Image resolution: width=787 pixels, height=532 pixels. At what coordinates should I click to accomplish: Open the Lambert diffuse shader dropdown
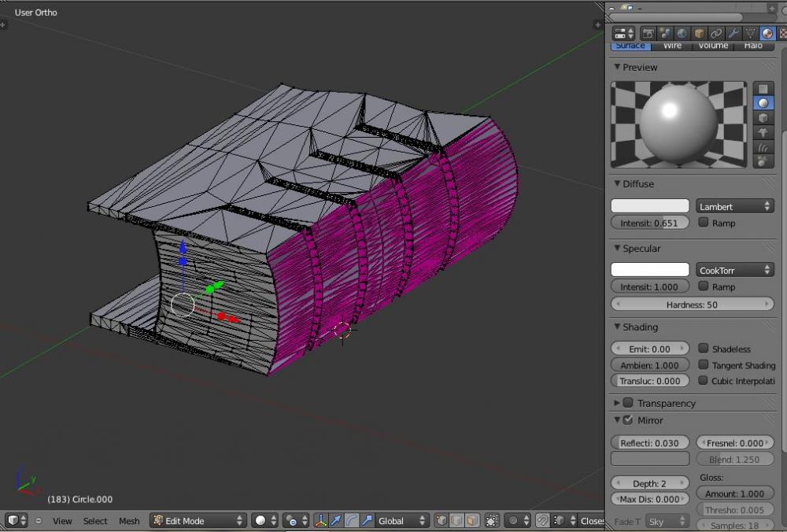click(x=734, y=206)
